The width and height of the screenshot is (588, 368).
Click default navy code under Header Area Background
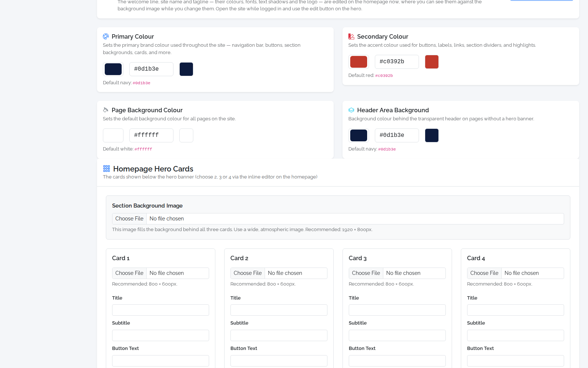coord(387,149)
